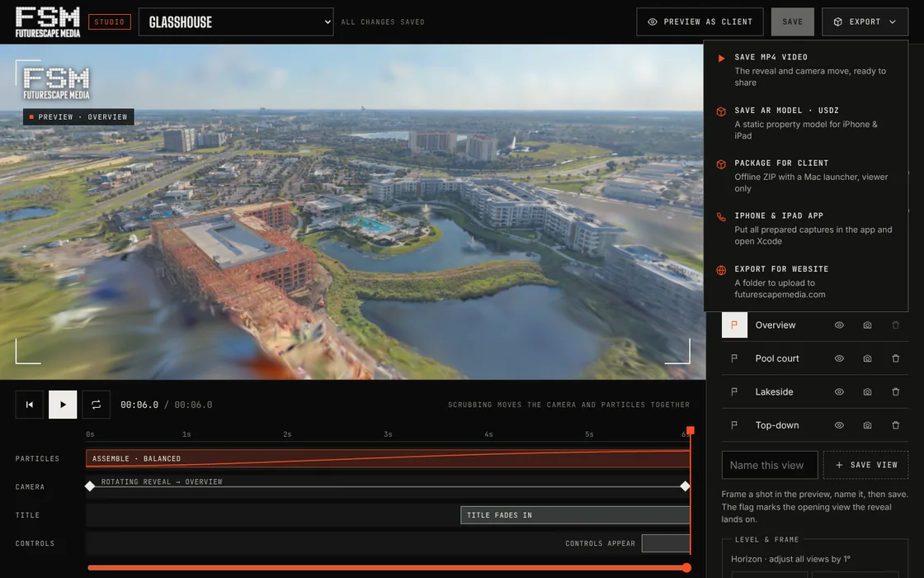Viewport: 924px width, 578px height.
Task: Choose Package for Client option
Action: (x=805, y=176)
